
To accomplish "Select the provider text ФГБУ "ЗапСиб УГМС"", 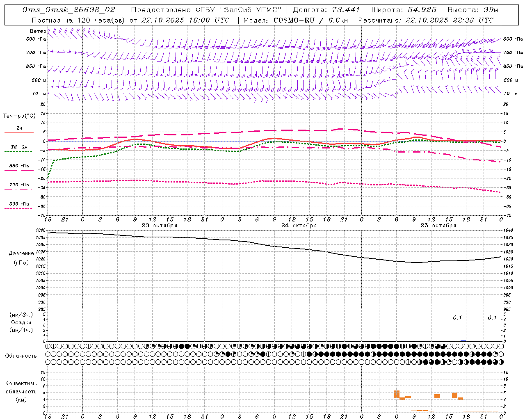I will pyautogui.click(x=238, y=10).
